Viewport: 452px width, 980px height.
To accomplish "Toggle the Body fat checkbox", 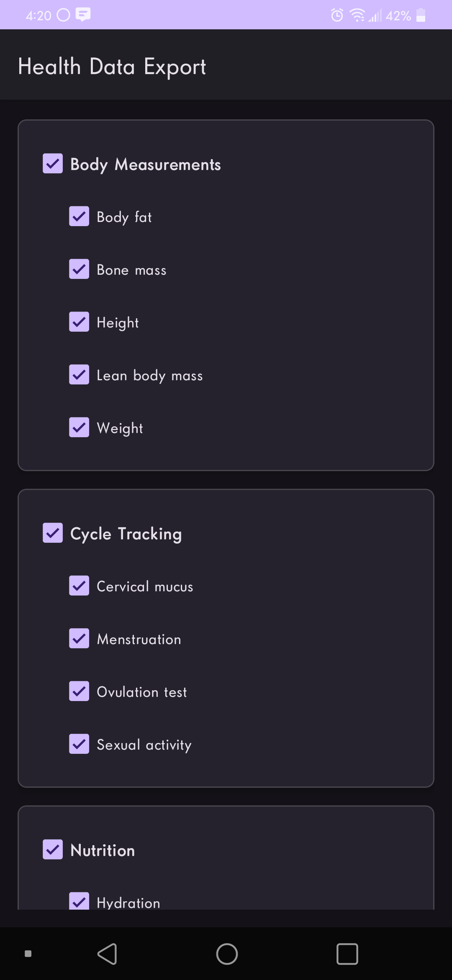I will click(79, 217).
